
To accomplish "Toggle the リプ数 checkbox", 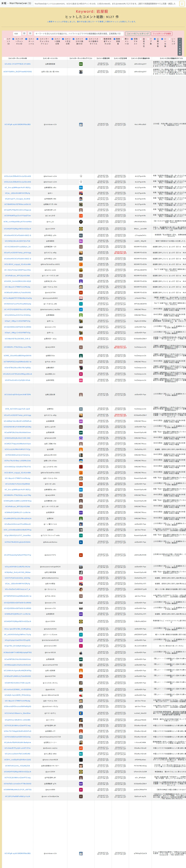I will pos(148,39).
